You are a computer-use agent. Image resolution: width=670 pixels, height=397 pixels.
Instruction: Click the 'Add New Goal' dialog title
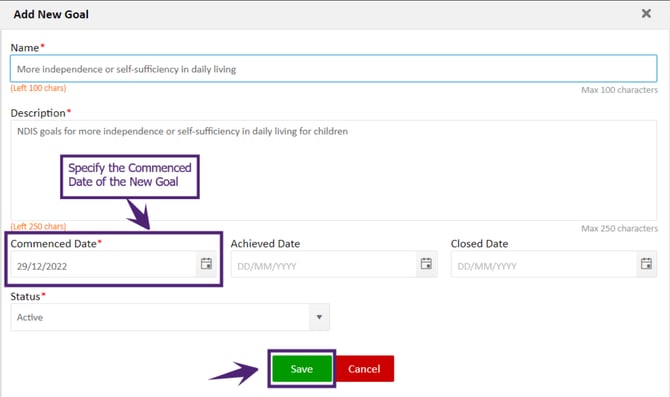coord(51,15)
